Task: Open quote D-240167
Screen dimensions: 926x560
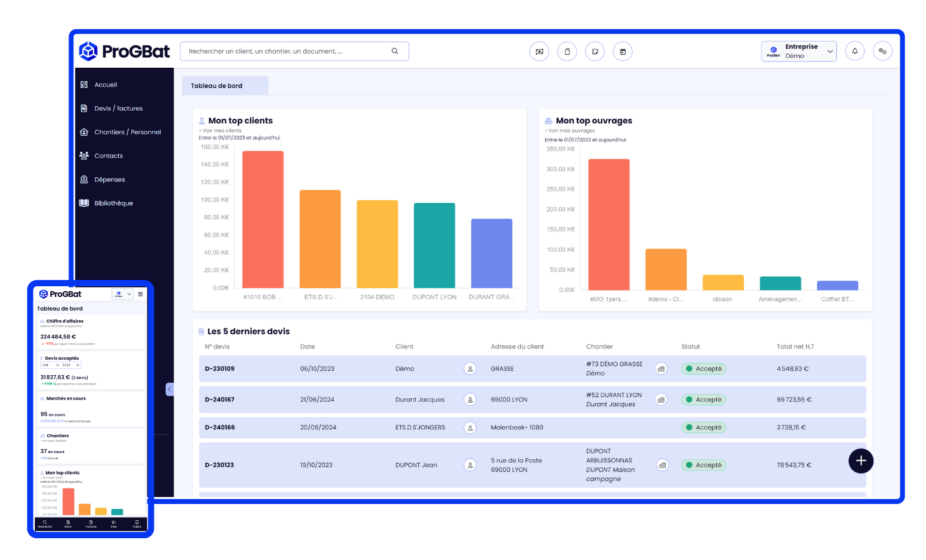Action: 220,399
